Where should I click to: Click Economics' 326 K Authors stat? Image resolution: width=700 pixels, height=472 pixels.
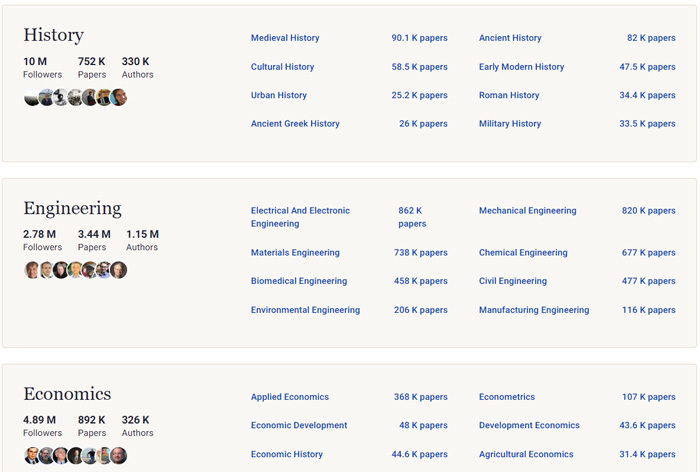(138, 426)
